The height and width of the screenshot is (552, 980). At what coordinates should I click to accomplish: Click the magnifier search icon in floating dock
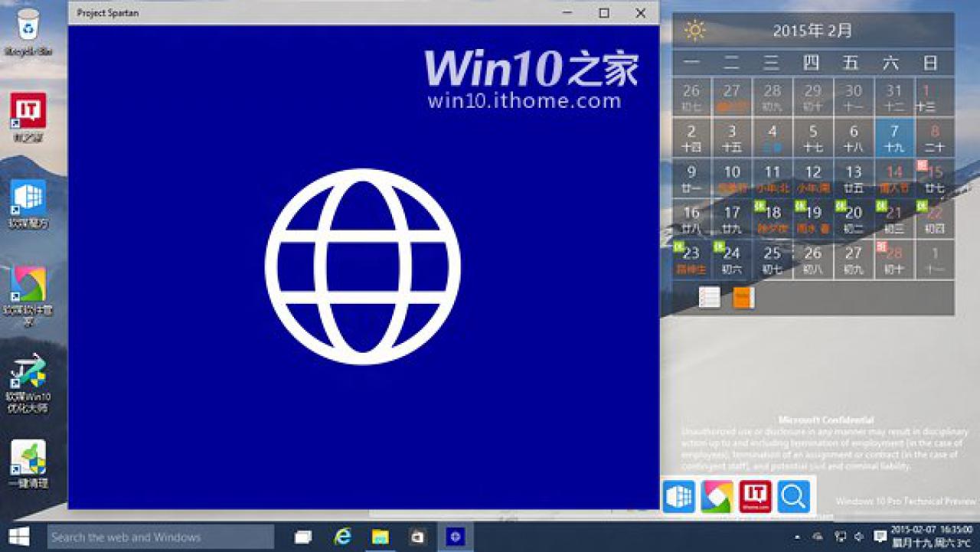coord(794,497)
